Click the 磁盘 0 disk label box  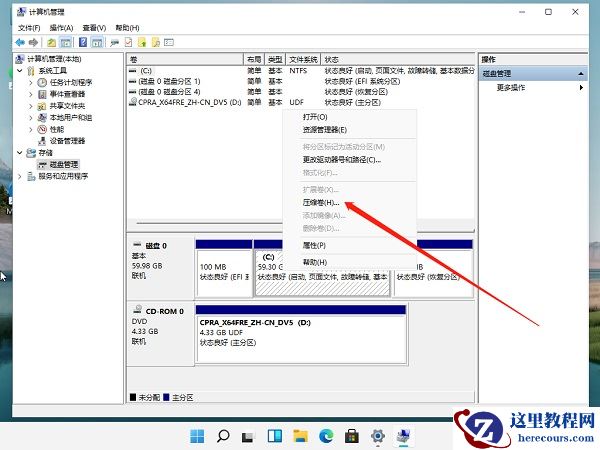(160, 267)
